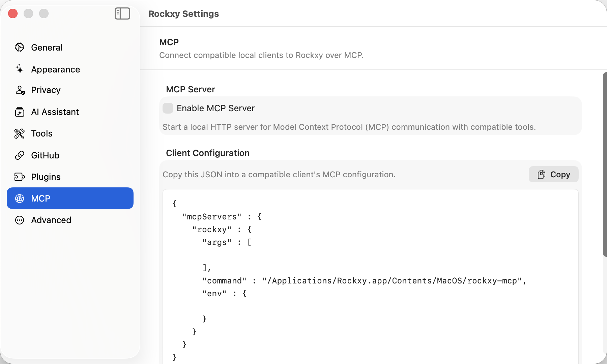Select the MCP sidebar item
This screenshot has width=607, height=364.
[x=70, y=198]
